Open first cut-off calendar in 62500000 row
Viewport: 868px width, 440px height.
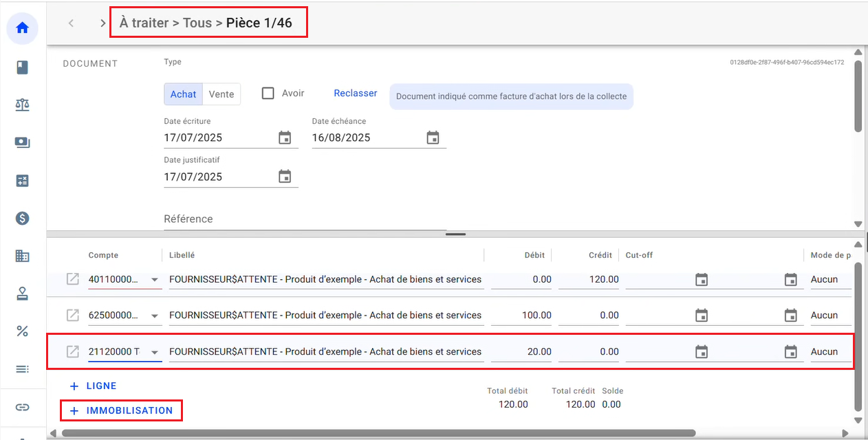[702, 316]
